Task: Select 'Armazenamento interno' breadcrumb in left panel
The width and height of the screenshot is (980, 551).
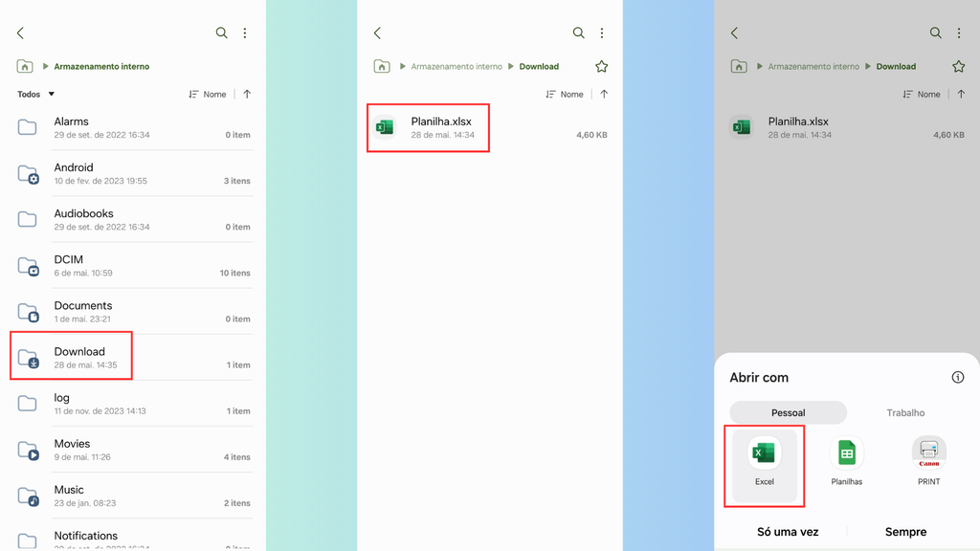Action: pos(101,66)
